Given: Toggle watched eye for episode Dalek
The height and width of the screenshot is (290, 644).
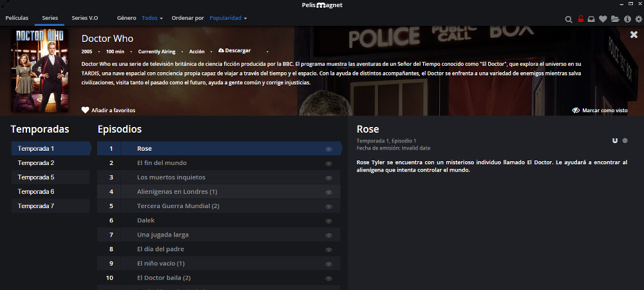Looking at the screenshot, I should [x=328, y=220].
